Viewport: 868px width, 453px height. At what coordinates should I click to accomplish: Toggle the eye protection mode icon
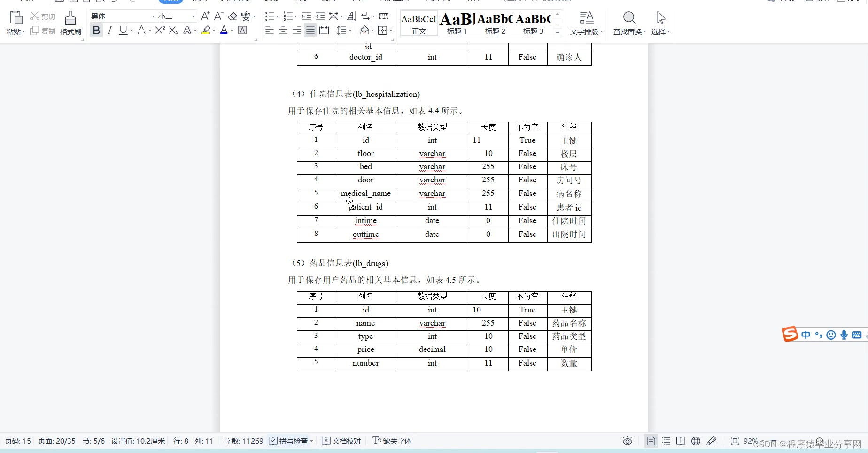(x=627, y=441)
